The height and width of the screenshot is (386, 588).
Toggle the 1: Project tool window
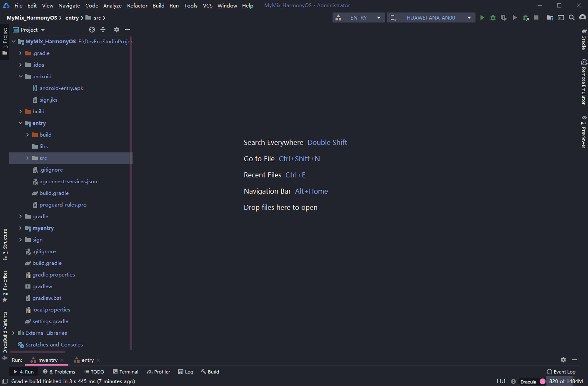5,42
